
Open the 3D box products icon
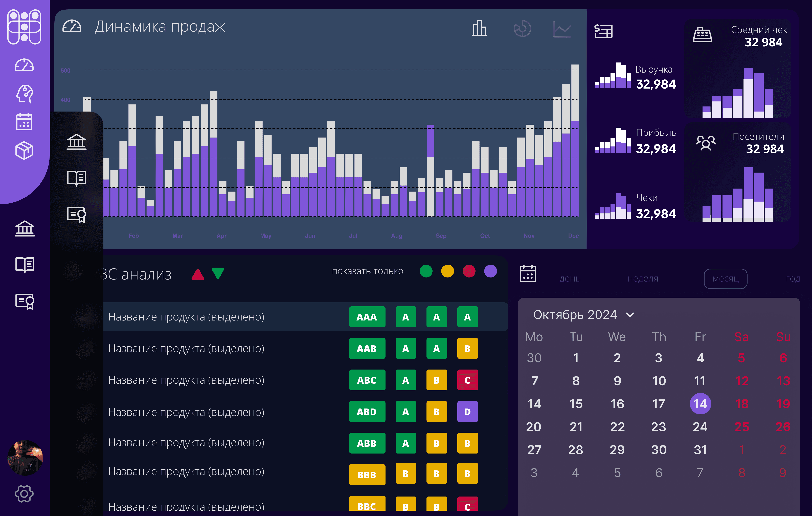24,150
